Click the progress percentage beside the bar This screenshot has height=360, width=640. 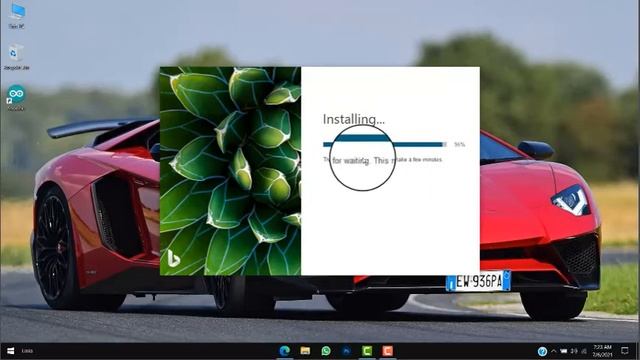click(x=460, y=144)
